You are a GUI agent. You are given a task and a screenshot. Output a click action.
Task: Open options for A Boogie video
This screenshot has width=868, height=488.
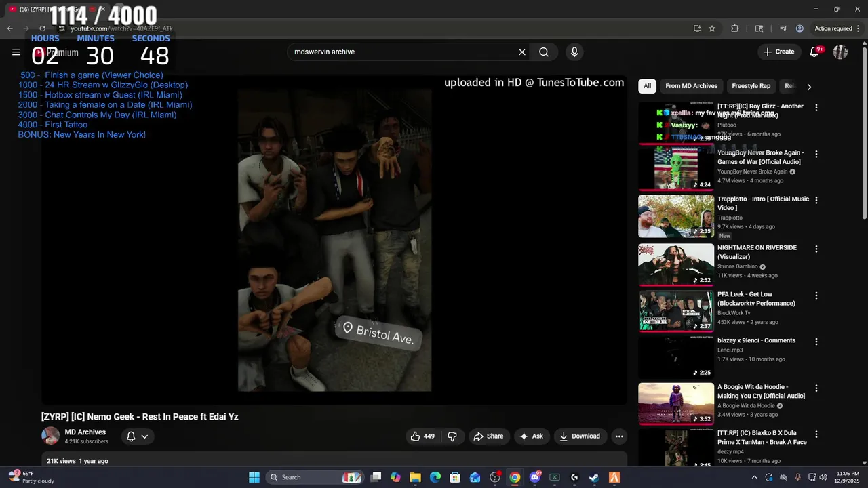(x=816, y=388)
